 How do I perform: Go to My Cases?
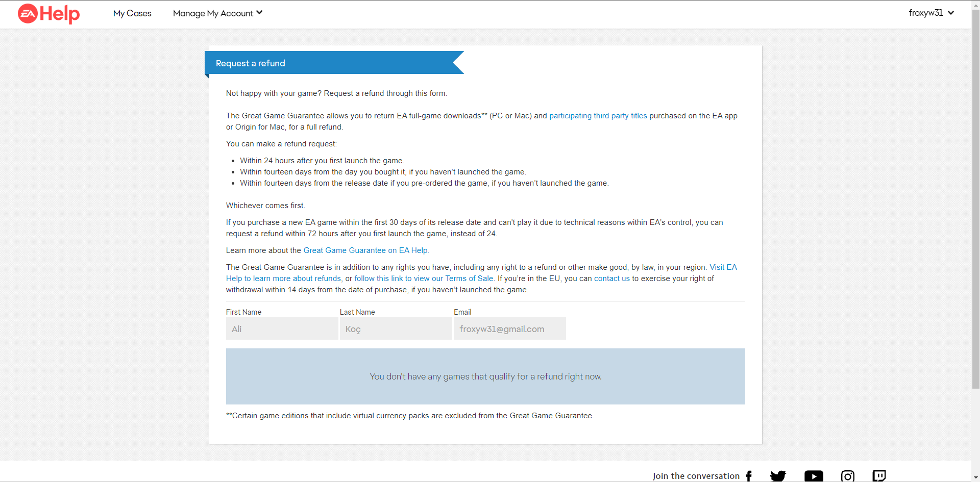(132, 13)
